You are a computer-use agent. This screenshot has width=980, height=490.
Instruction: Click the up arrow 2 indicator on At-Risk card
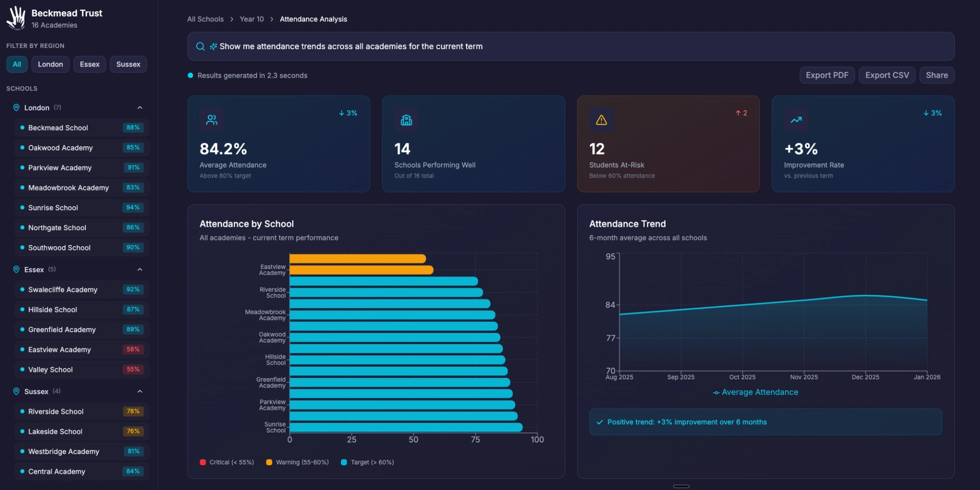[741, 113]
